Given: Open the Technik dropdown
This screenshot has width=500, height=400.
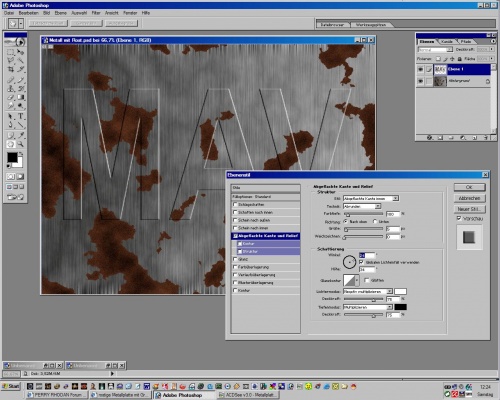Looking at the screenshot, I should pyautogui.click(x=362, y=206).
